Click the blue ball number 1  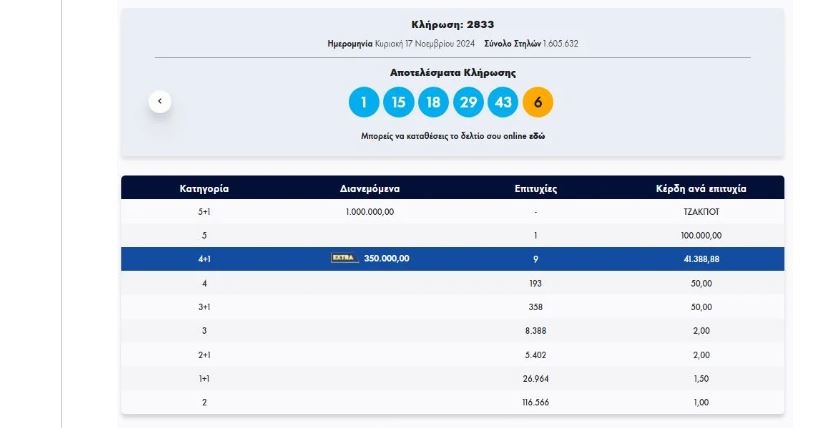coord(364,102)
